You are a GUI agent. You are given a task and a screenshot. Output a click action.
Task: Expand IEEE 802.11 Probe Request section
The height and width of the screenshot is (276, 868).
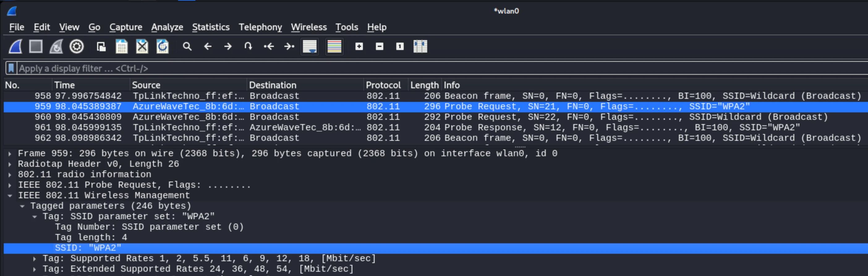click(x=10, y=185)
